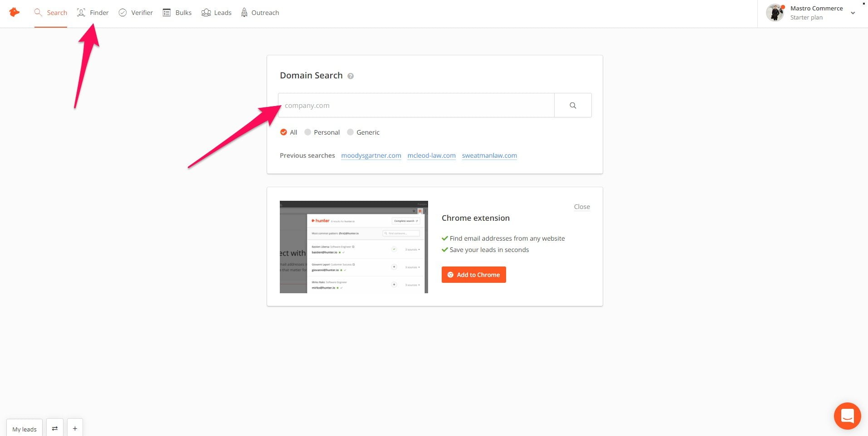Open the Leads tab
Viewport: 868px width, 436px height.
point(216,13)
